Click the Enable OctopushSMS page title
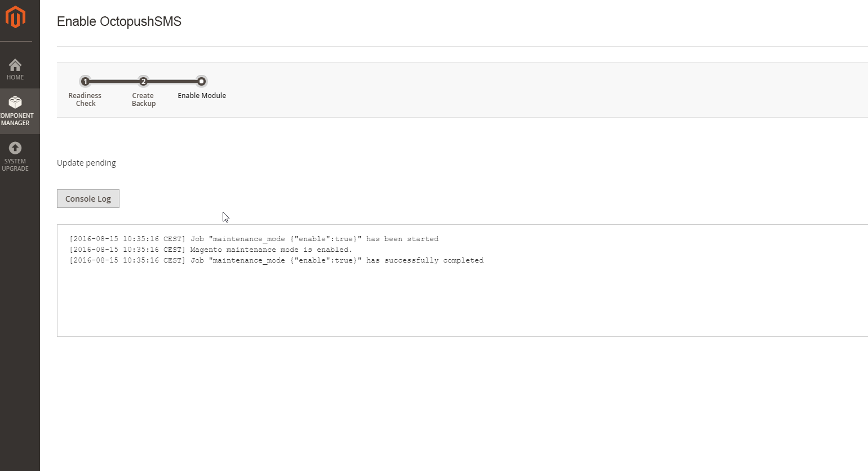868x471 pixels. pos(119,21)
